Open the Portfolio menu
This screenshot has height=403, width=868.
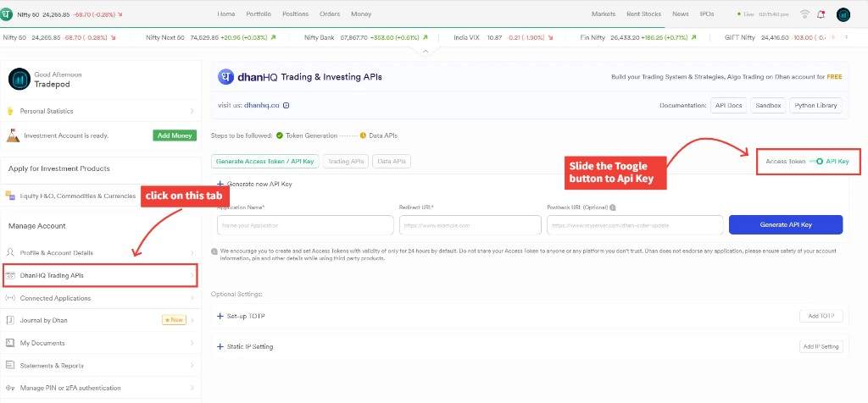(259, 14)
